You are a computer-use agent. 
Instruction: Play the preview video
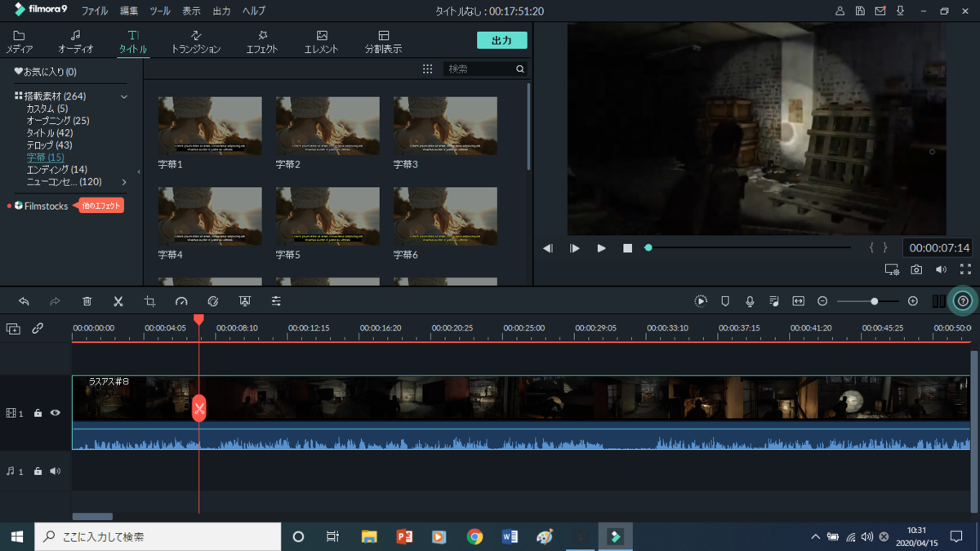602,248
